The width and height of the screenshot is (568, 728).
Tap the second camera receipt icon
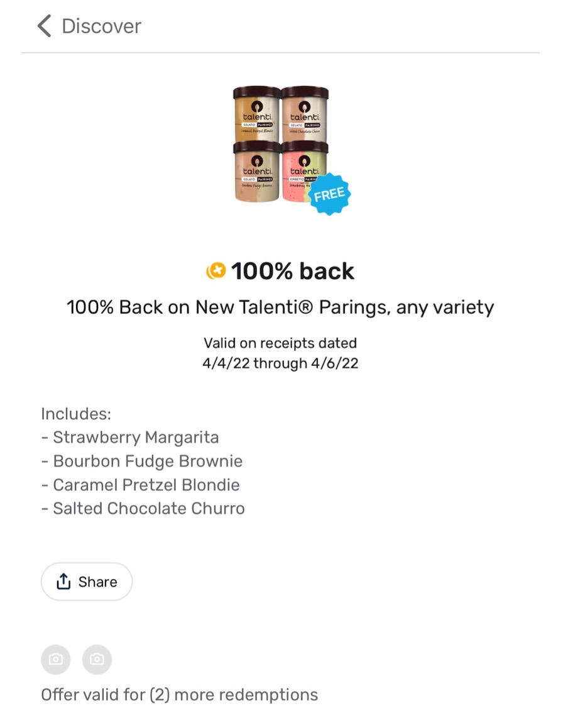click(97, 659)
